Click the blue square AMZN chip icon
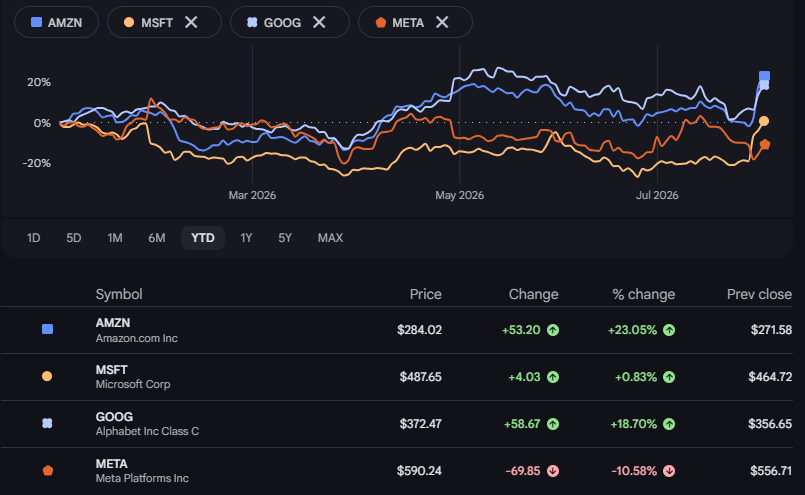Image resolution: width=805 pixels, height=495 pixels. pos(36,22)
